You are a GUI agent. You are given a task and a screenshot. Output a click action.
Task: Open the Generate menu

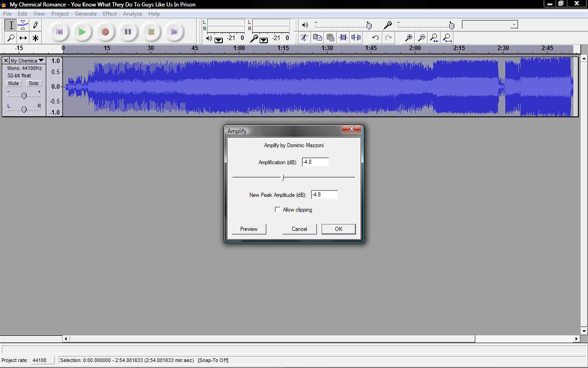click(x=85, y=14)
